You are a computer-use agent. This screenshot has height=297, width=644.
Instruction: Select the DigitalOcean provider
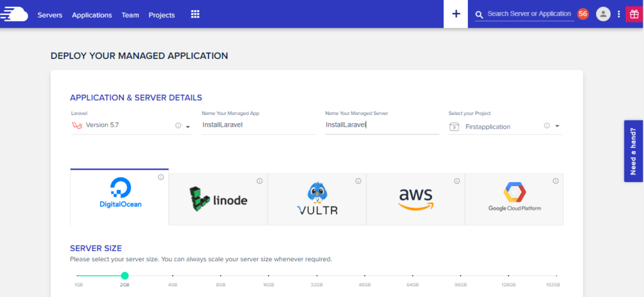pos(119,197)
